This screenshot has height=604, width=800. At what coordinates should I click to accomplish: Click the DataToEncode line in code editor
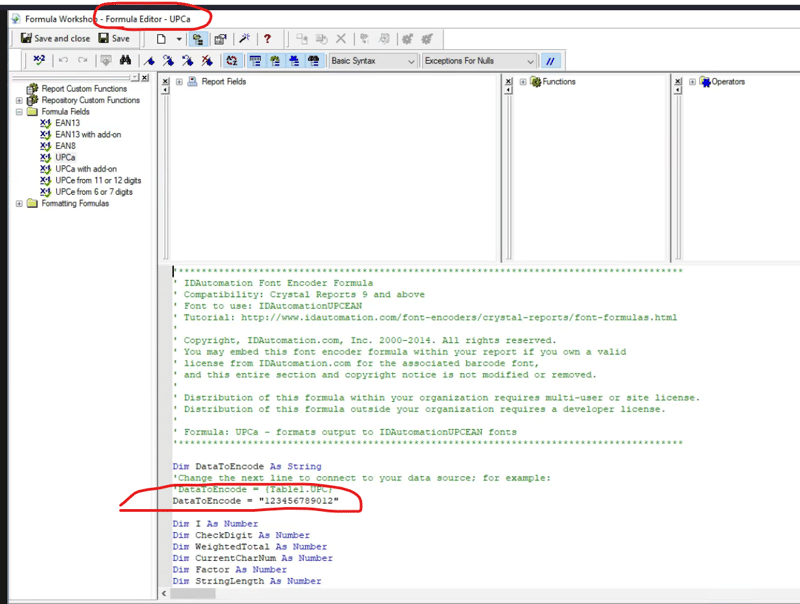[255, 500]
